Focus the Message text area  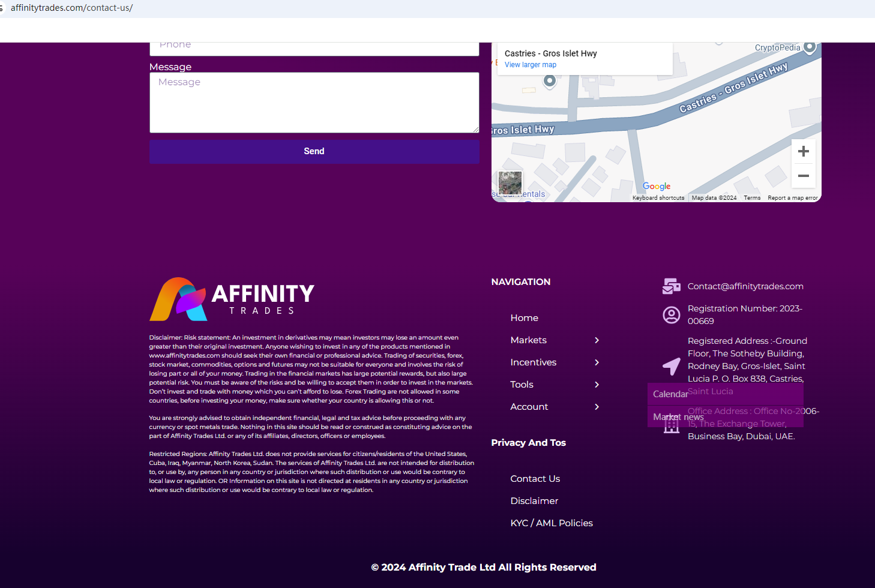314,103
